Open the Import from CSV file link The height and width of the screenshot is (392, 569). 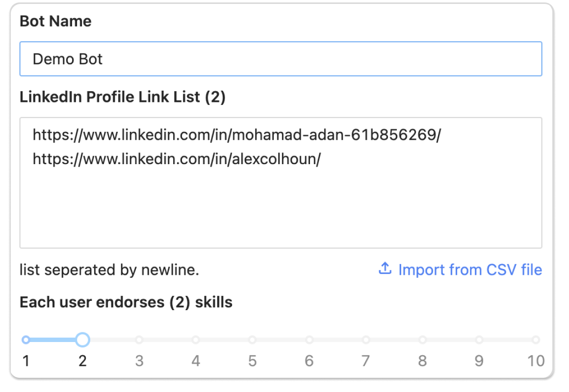[469, 270]
